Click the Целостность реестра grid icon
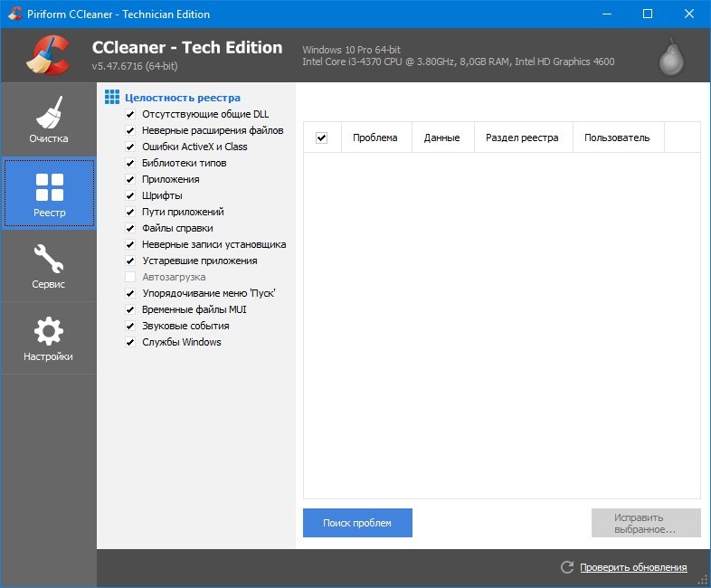Image resolution: width=711 pixels, height=588 pixels. click(112, 98)
